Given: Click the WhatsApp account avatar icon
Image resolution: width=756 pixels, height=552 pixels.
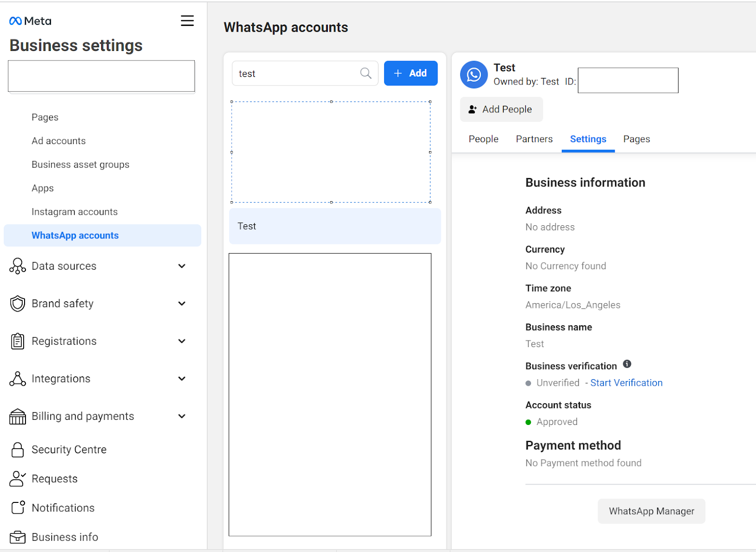Looking at the screenshot, I should (474, 75).
